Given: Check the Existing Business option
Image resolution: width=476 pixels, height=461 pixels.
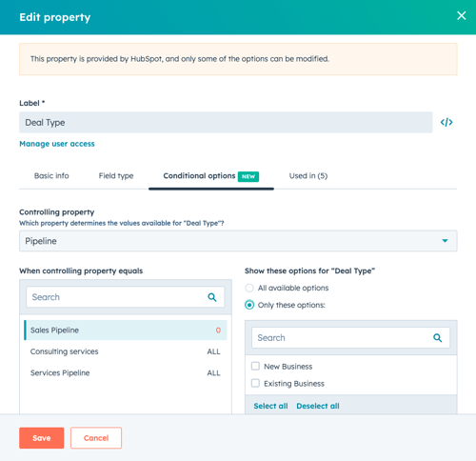Looking at the screenshot, I should [x=255, y=383].
